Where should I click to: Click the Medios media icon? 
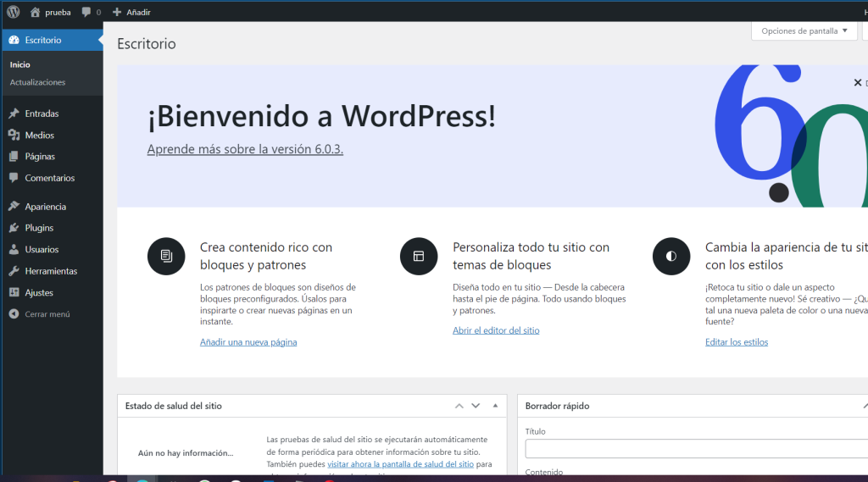(x=14, y=135)
